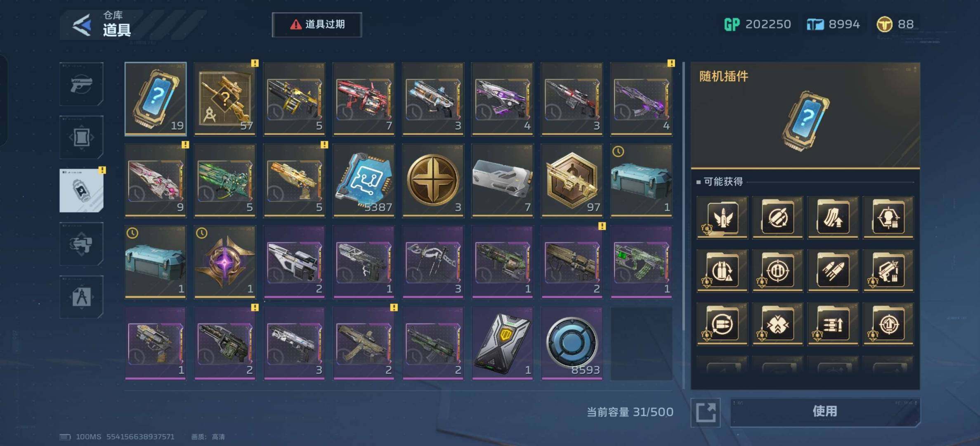The image size is (980, 446).
Task: Choose the blue chip item showing 5387
Action: [364, 180]
